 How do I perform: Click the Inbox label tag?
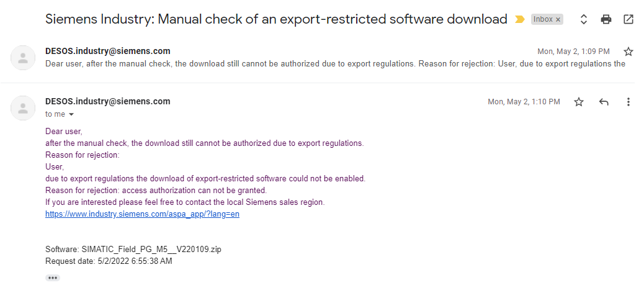point(543,20)
